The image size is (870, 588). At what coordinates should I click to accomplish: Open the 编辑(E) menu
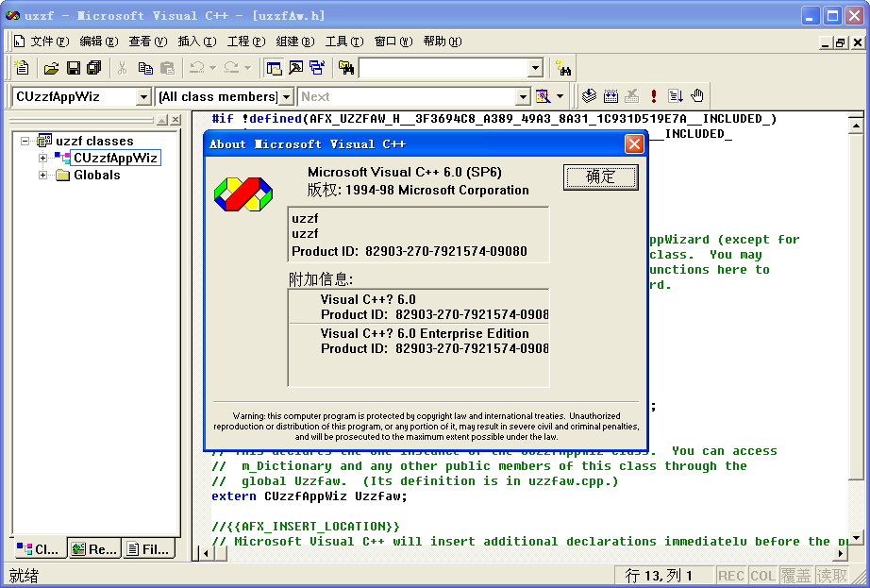(x=99, y=42)
